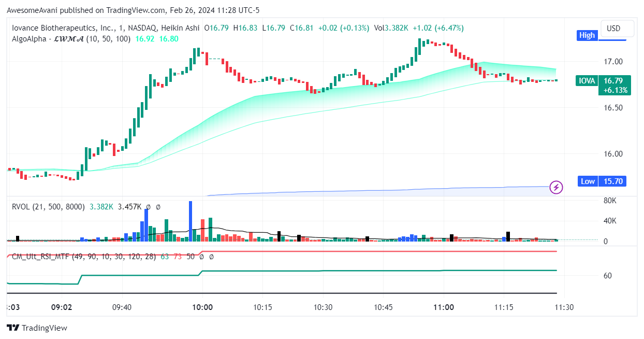Click the 17.00 price axis label
This screenshot has width=644, height=339.
tap(614, 62)
